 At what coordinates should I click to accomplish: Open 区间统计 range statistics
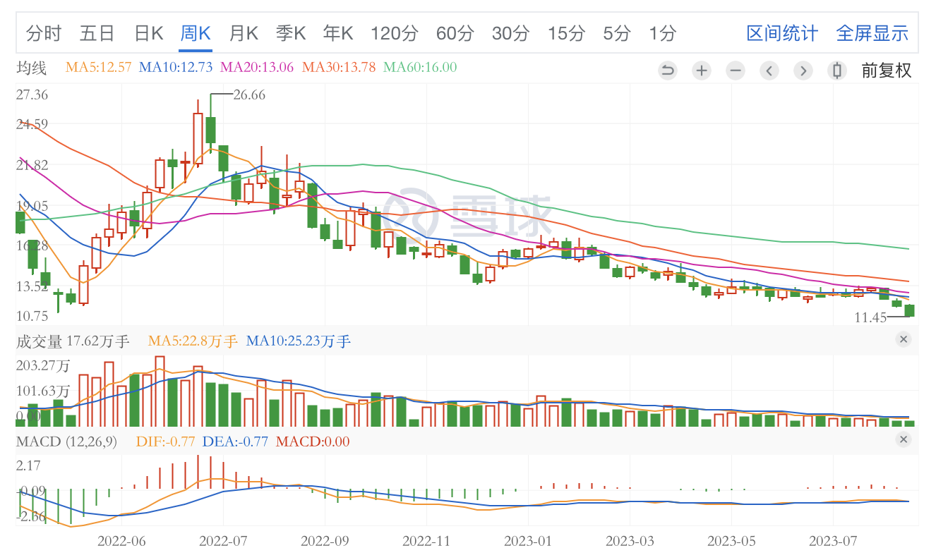pos(782,33)
